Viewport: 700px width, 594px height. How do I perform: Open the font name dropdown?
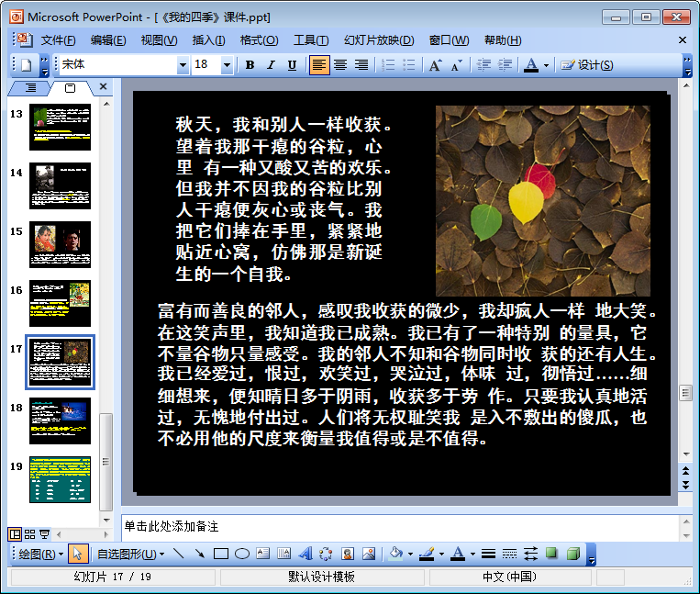click(183, 65)
